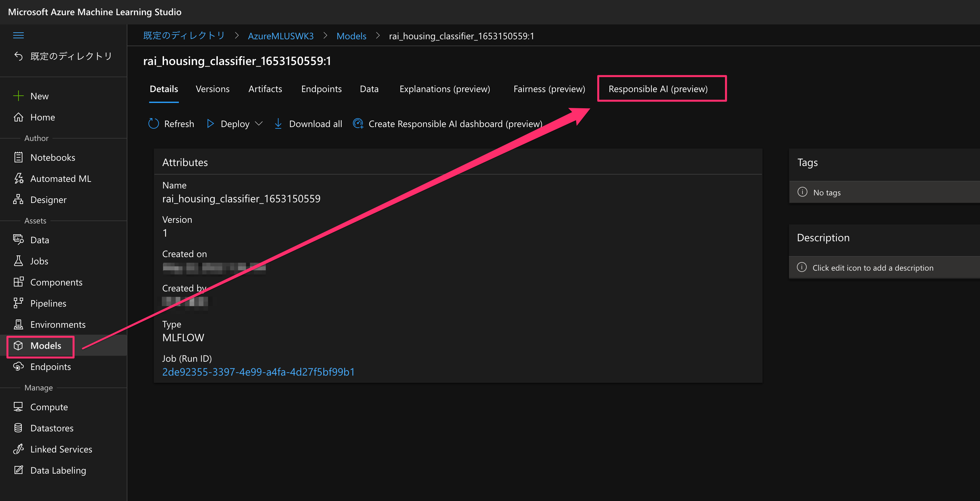Collapse the hamburger navigation menu
The height and width of the screenshot is (501, 980).
click(x=18, y=35)
